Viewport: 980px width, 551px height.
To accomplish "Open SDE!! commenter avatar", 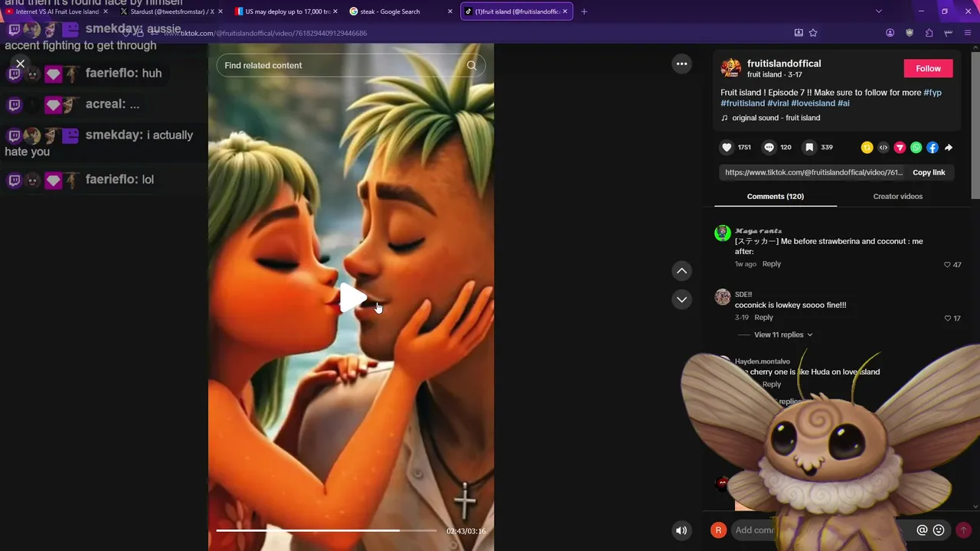I will [723, 297].
